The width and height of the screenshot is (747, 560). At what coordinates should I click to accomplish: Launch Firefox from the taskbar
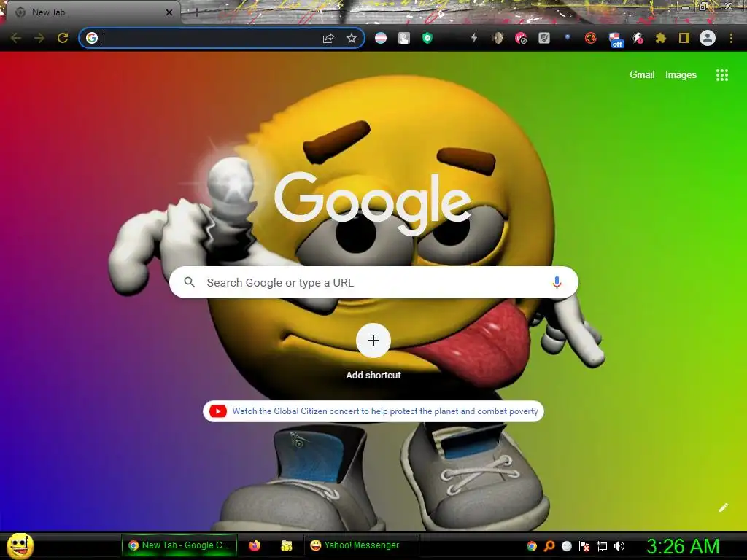point(255,545)
